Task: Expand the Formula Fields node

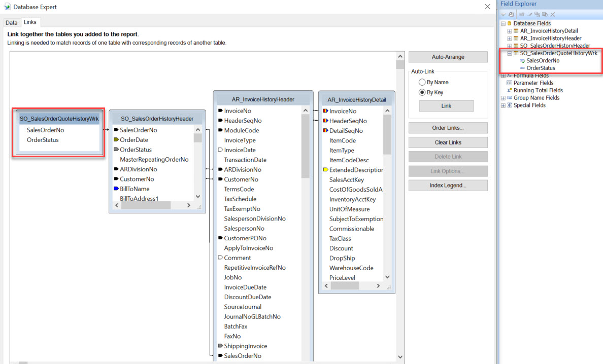Action: tap(503, 76)
